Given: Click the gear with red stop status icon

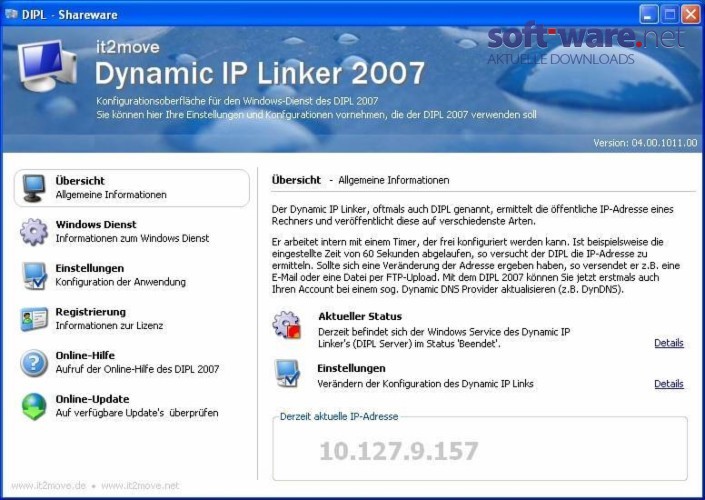Looking at the screenshot, I should [x=287, y=325].
